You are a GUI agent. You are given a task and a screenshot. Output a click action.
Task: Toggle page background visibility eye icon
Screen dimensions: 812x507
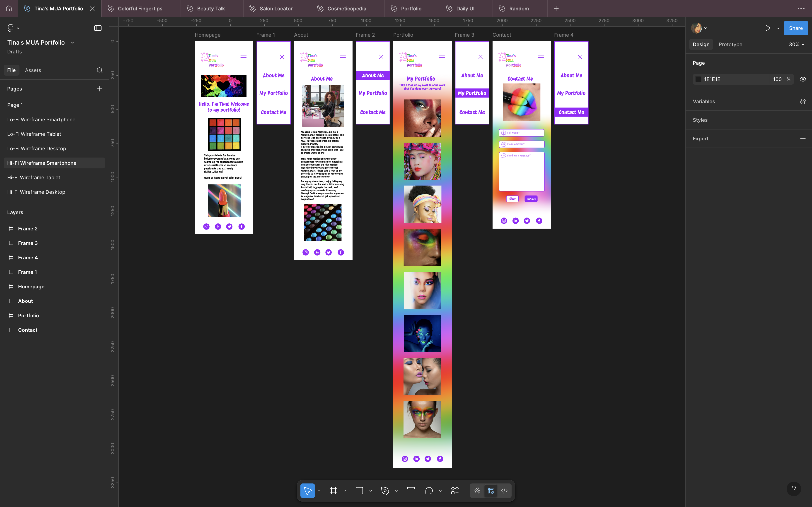pyautogui.click(x=803, y=79)
